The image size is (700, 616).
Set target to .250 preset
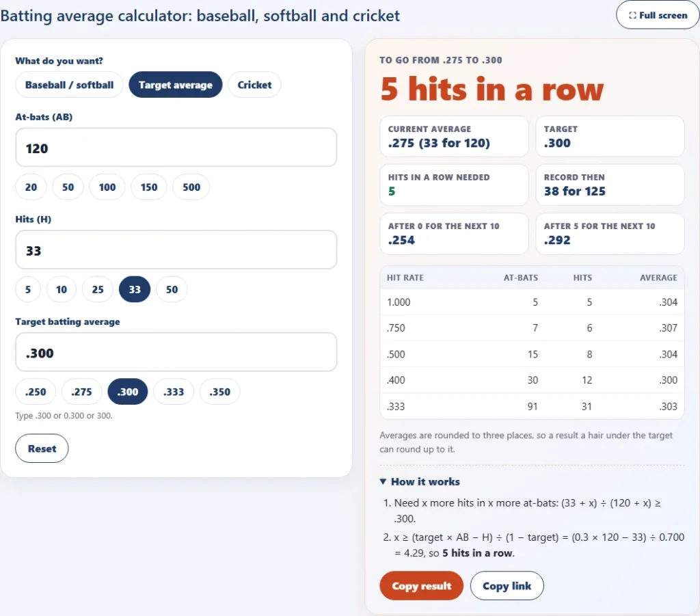(x=36, y=392)
